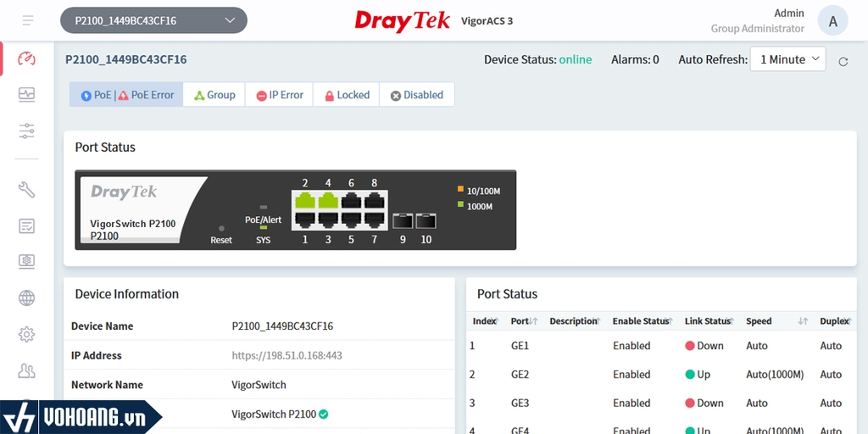The width and height of the screenshot is (868, 434).
Task: Click the Auto(1000M) speed for GE2
Action: click(x=775, y=374)
